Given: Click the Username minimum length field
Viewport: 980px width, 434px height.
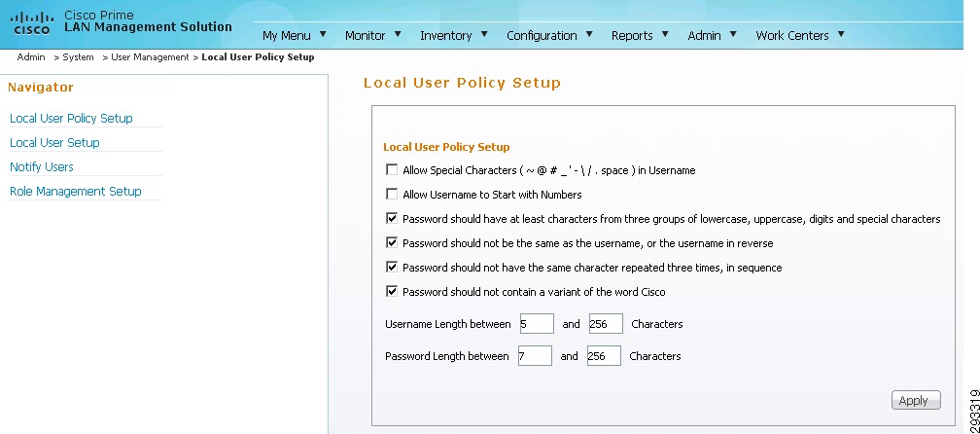Looking at the screenshot, I should 537,324.
